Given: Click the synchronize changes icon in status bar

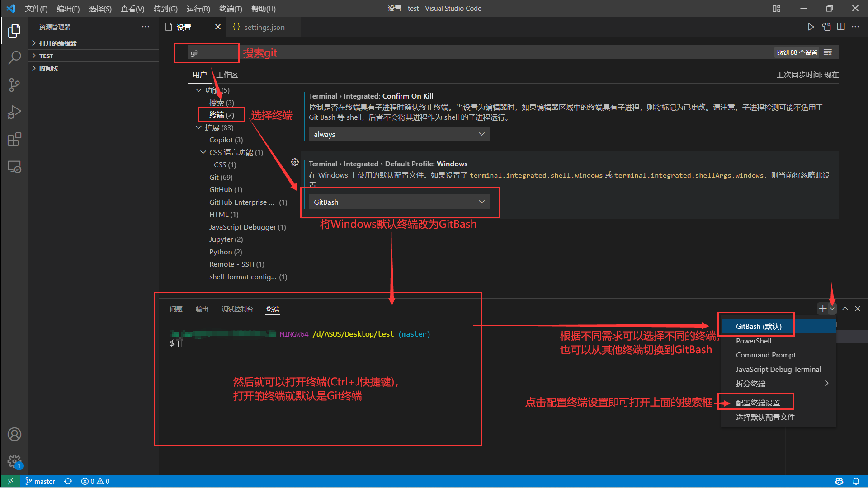Looking at the screenshot, I should (x=68, y=481).
